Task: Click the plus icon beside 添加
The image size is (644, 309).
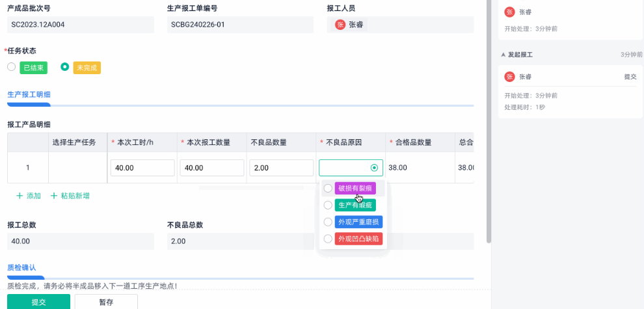Action: 20,196
